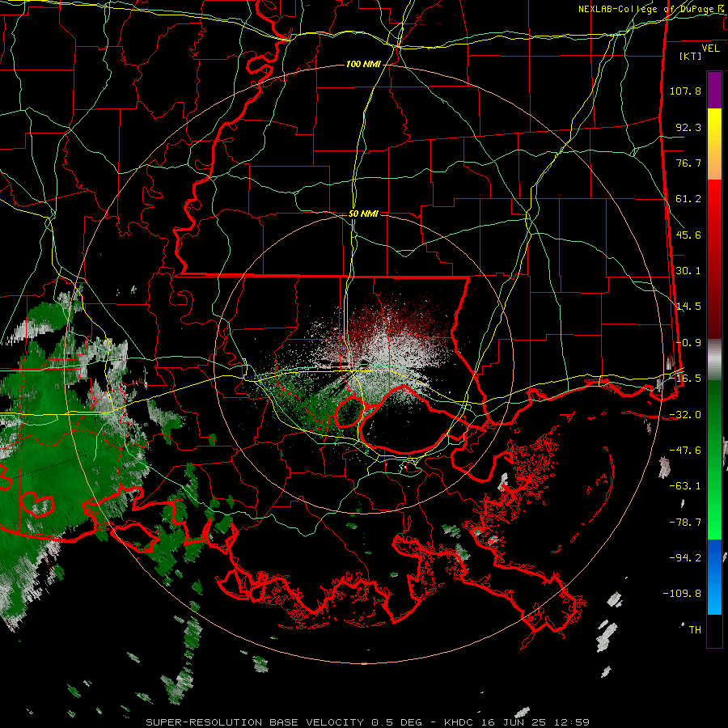Click the -47.6 value on velocity scale
Viewport: 728px width, 728px height.
point(685,451)
